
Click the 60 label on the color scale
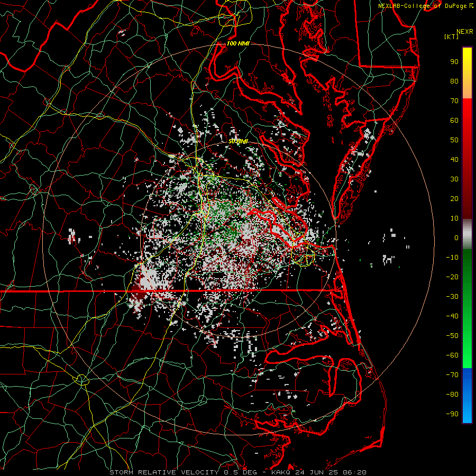point(454,120)
